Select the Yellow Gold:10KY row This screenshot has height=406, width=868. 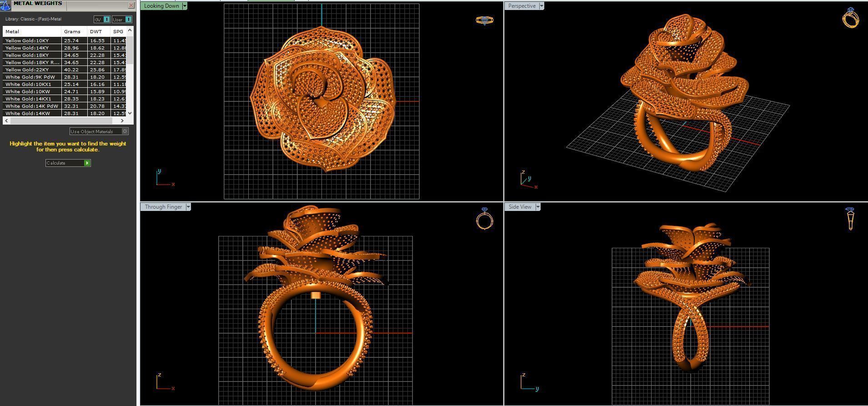point(65,40)
